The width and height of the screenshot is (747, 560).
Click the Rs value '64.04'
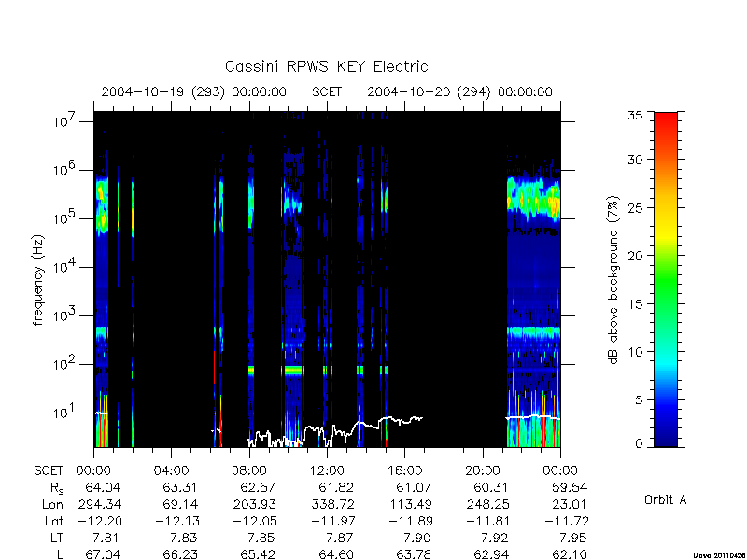(103, 487)
